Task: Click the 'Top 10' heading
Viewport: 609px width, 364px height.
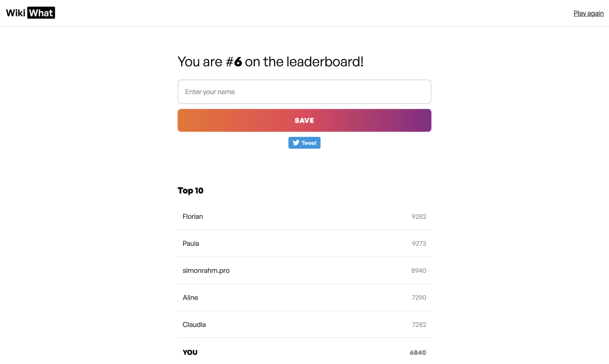Action: coord(190,191)
